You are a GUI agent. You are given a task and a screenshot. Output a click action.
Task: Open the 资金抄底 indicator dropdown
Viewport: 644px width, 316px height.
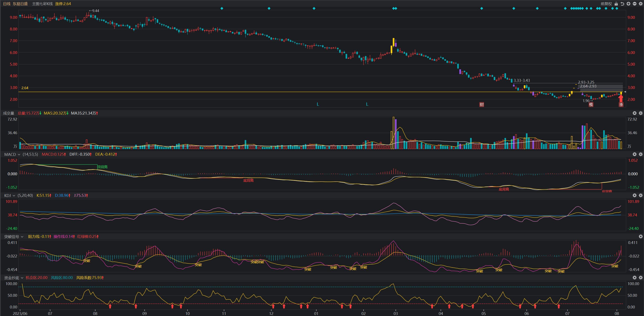22,278
